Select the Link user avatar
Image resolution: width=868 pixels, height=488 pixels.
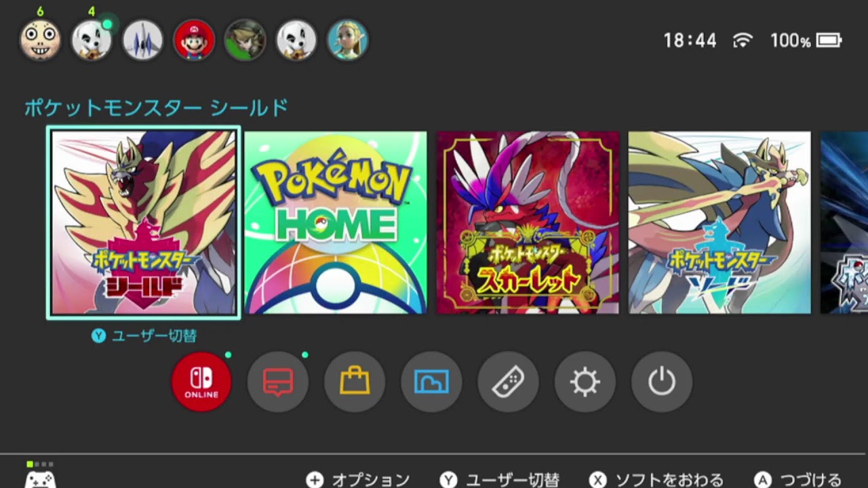pyautogui.click(x=245, y=40)
